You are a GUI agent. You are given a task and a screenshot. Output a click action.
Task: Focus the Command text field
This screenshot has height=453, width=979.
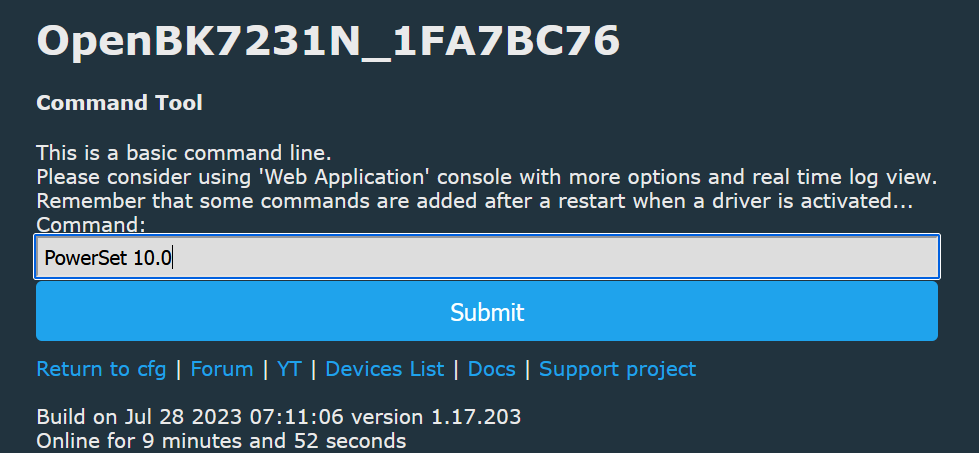(486, 256)
